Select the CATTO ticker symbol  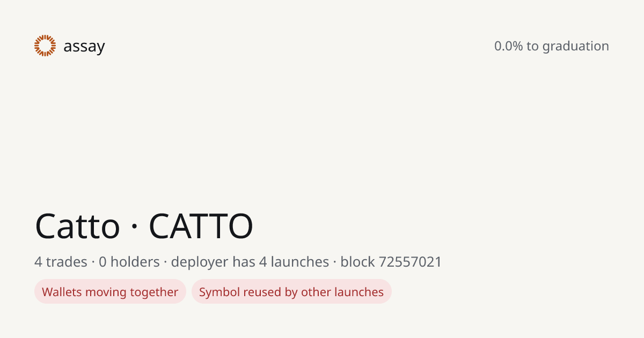coord(201,226)
